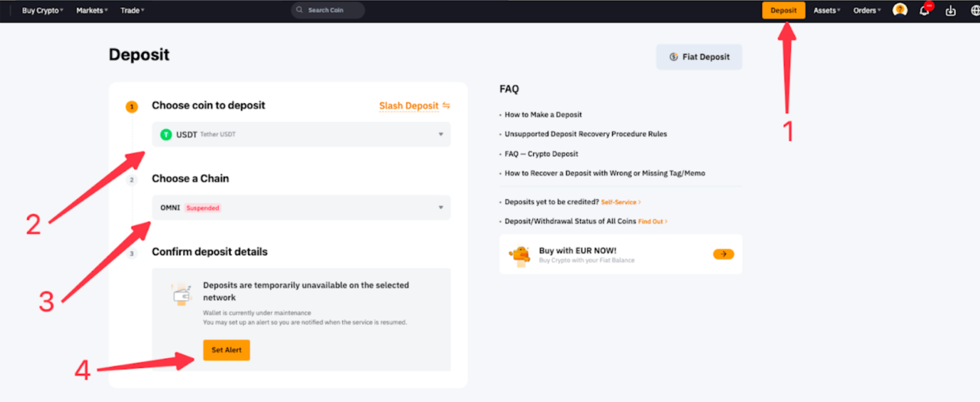This screenshot has width=980, height=402.
Task: Open the Assets menu
Action: coord(826,10)
